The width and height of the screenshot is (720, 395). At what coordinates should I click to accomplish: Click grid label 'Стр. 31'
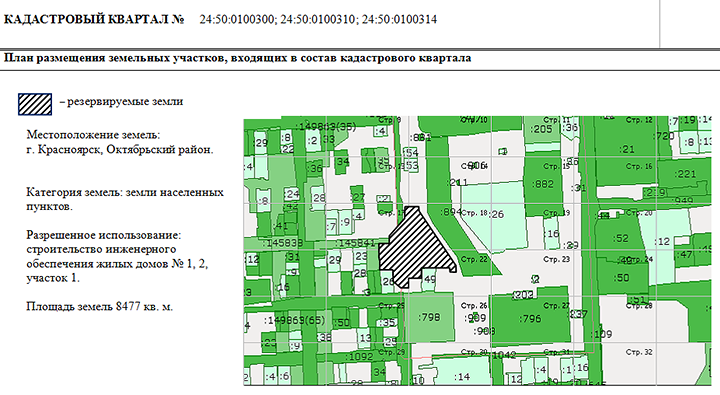coord(556,352)
